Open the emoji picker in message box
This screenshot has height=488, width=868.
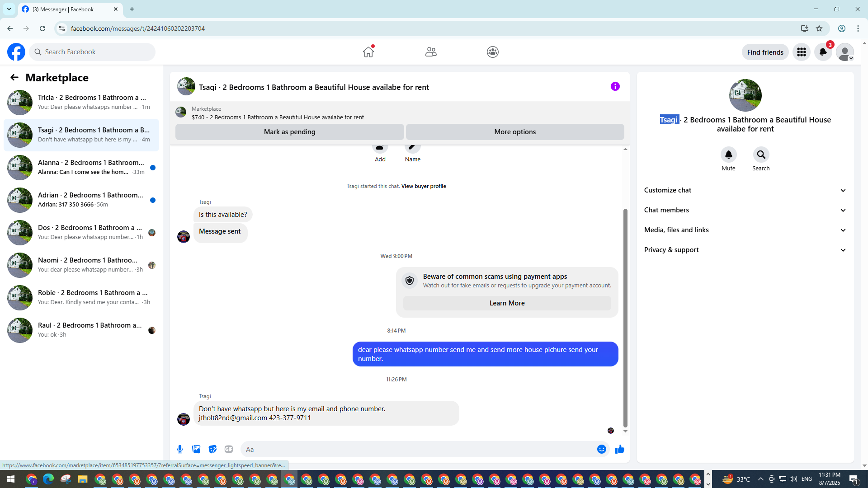coord(601,449)
